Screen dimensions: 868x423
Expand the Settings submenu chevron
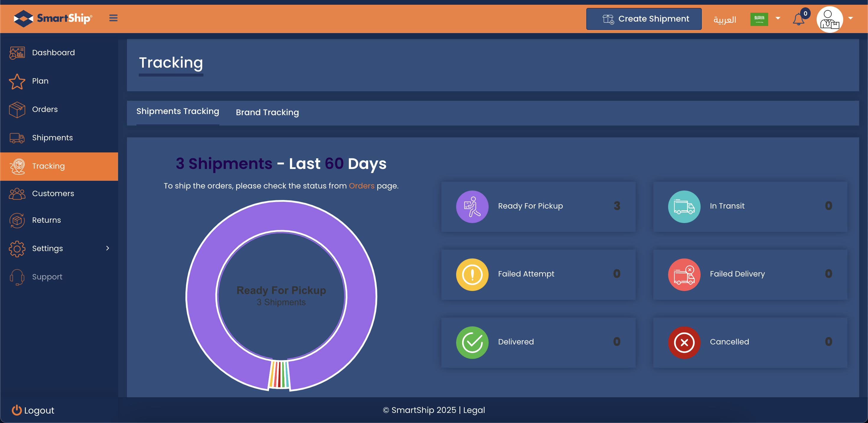point(107,248)
